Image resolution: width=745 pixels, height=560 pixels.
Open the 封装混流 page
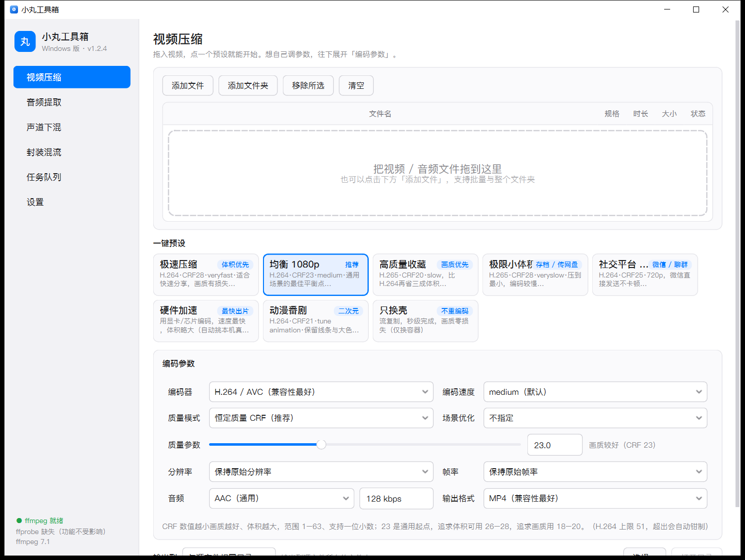(72, 152)
